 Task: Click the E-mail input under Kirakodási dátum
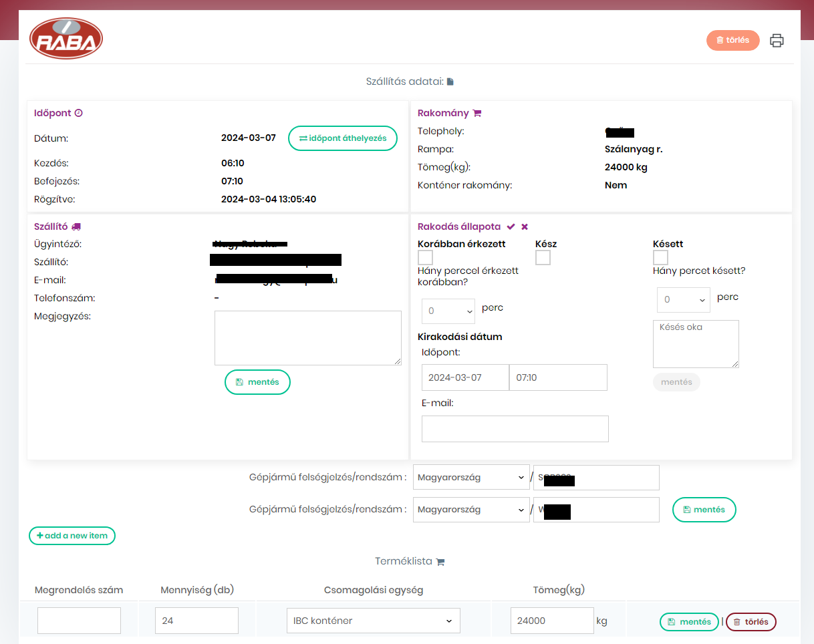(515, 429)
